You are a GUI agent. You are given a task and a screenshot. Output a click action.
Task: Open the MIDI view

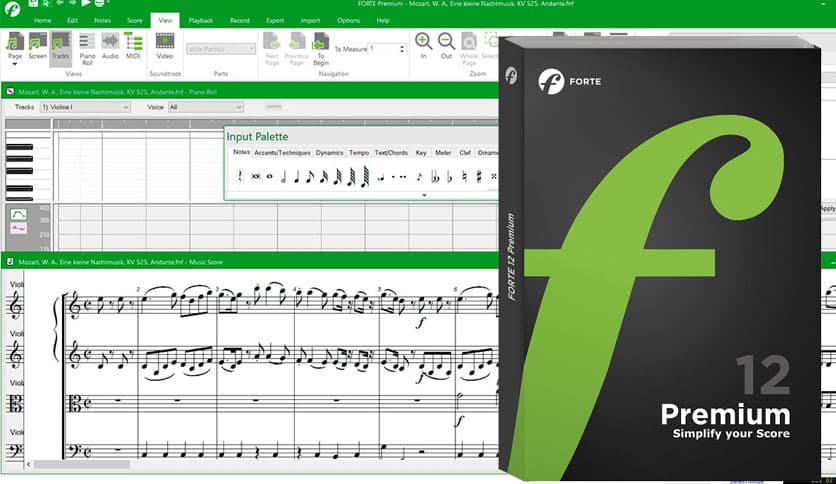tap(133, 46)
